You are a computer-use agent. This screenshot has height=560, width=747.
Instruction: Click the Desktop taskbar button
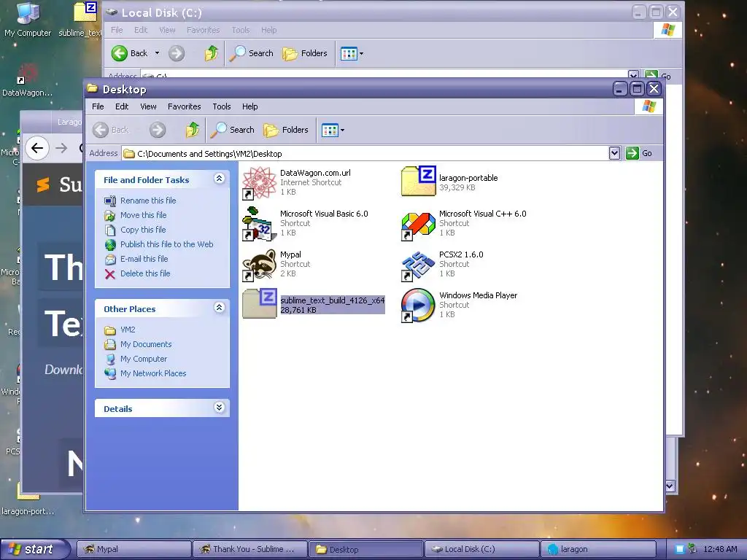(366, 549)
